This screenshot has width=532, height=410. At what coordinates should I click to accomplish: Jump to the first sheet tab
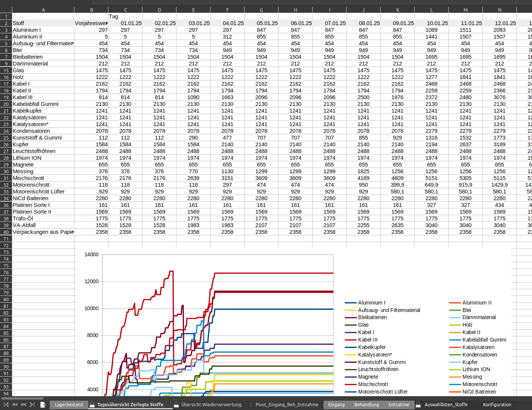point(6,404)
